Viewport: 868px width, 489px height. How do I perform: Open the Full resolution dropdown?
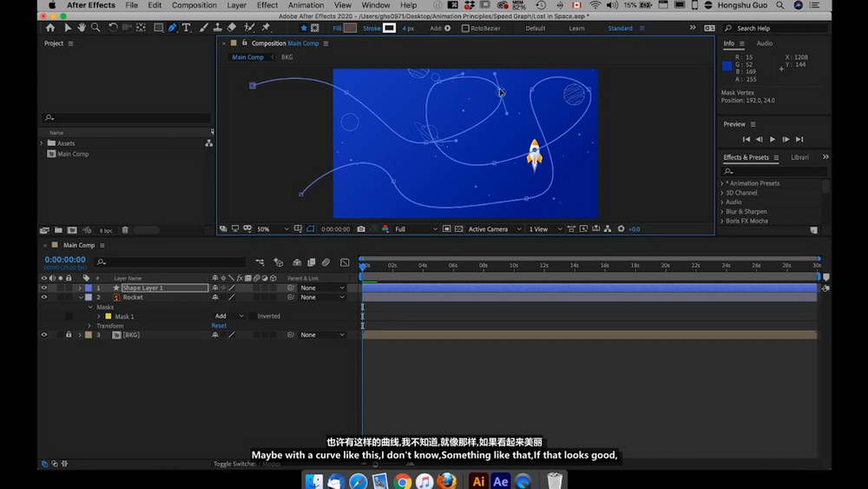(416, 228)
